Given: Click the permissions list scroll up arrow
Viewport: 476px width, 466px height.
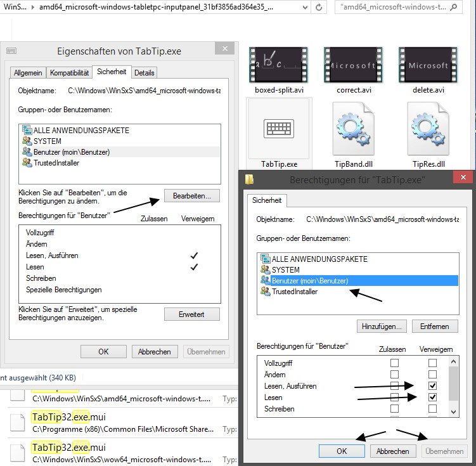Looking at the screenshot, I should pyautogui.click(x=454, y=361).
